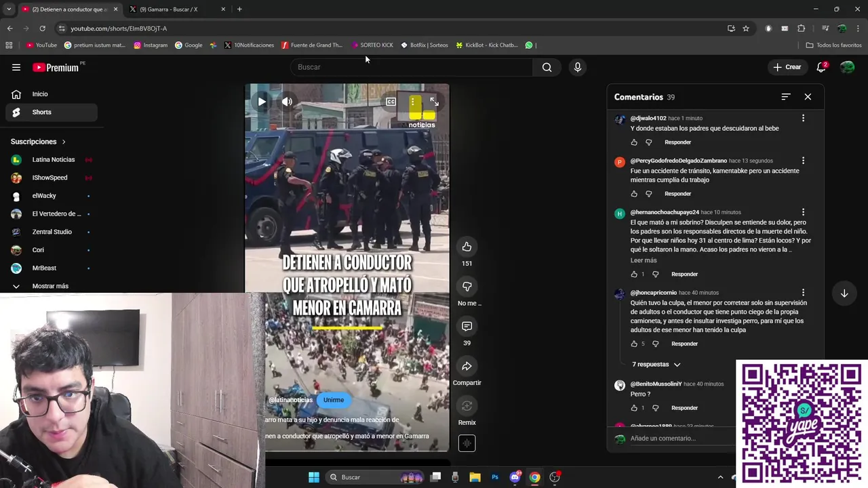
Task: Switch the Short to fullscreen
Action: [434, 102]
